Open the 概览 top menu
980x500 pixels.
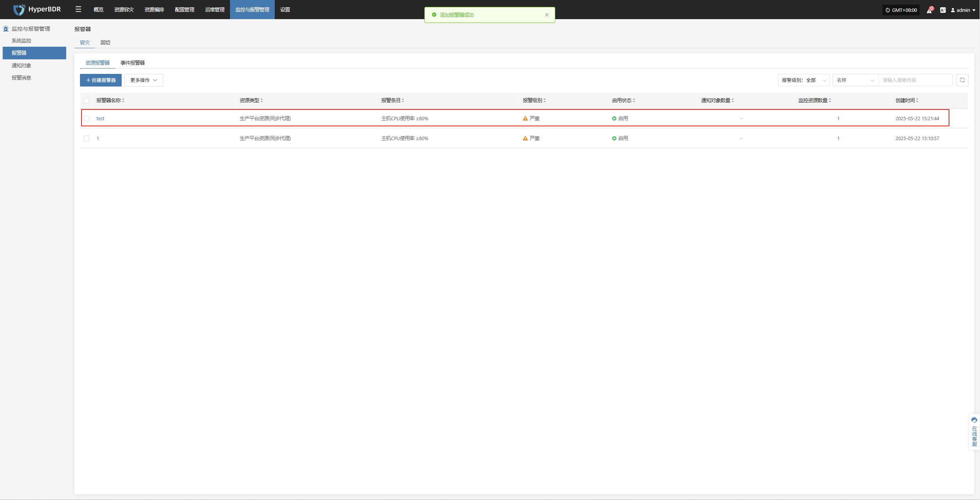tap(98, 10)
